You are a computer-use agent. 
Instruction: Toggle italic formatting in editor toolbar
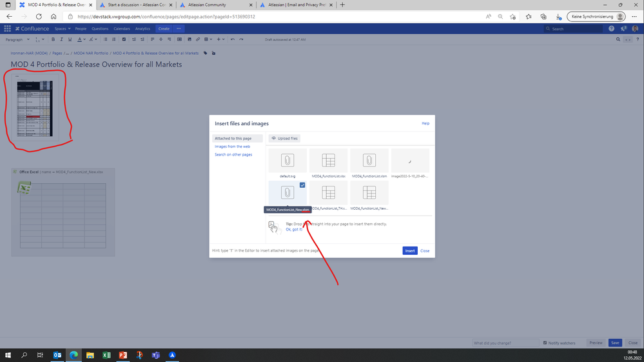click(61, 39)
